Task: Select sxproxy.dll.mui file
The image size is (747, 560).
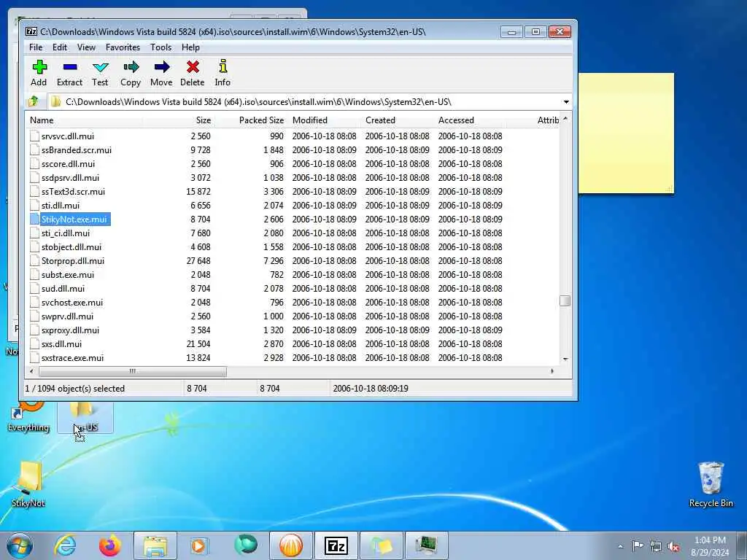Action: (70, 330)
